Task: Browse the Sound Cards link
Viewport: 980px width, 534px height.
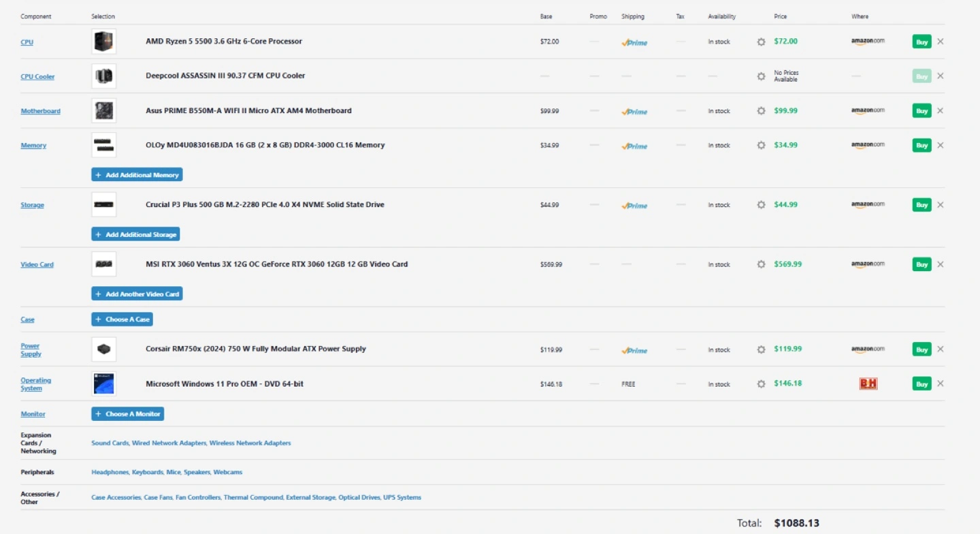Action: pyautogui.click(x=110, y=443)
